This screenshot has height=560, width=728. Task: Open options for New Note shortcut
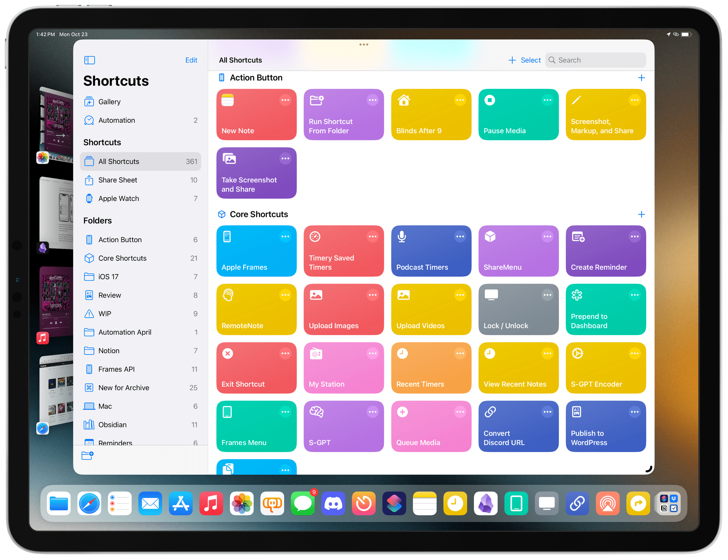285,100
